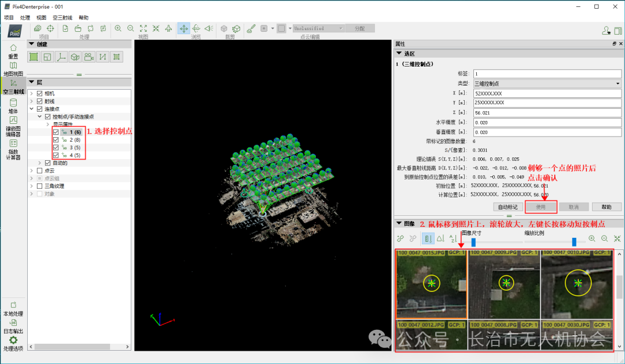625x364 pixels.
Task: Uncheck control point 2 (8) checkbox
Action: 56,140
